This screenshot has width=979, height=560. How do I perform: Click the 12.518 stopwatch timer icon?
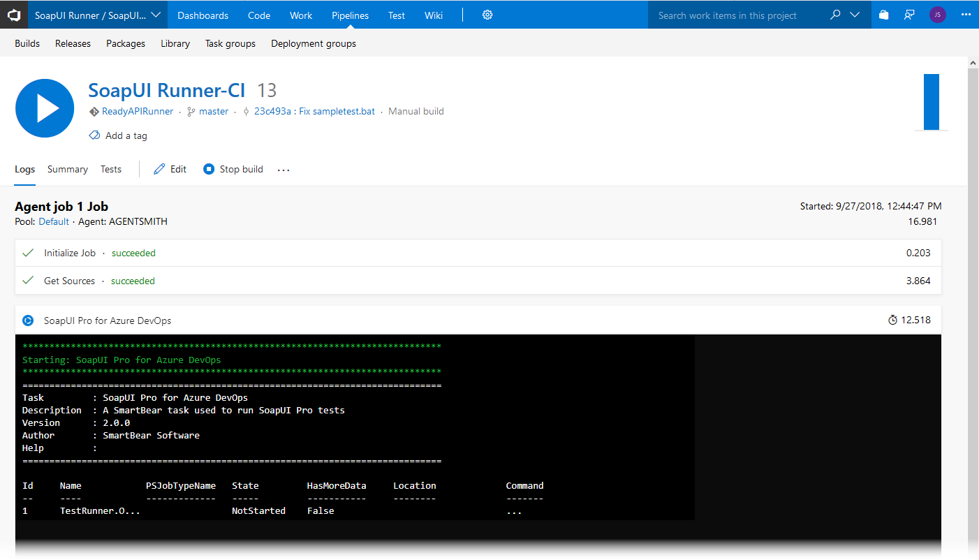[892, 320]
